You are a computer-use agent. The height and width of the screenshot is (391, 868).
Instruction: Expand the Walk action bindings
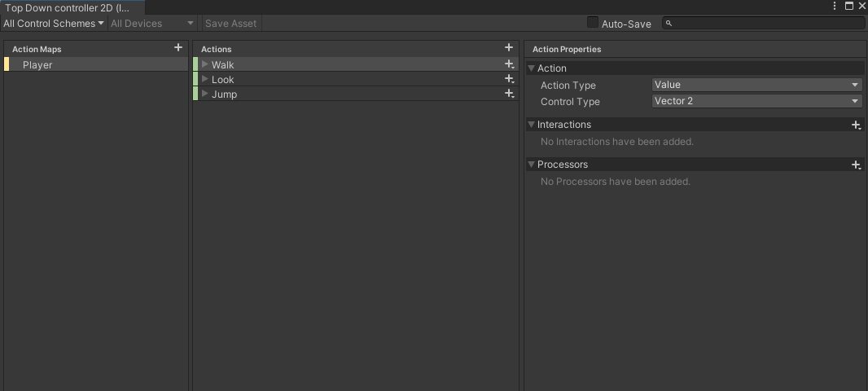(x=205, y=64)
